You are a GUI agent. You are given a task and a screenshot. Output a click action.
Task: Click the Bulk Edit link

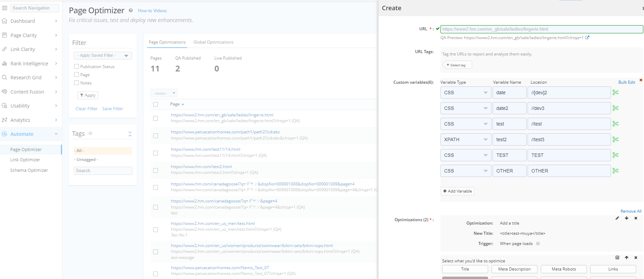click(x=627, y=82)
